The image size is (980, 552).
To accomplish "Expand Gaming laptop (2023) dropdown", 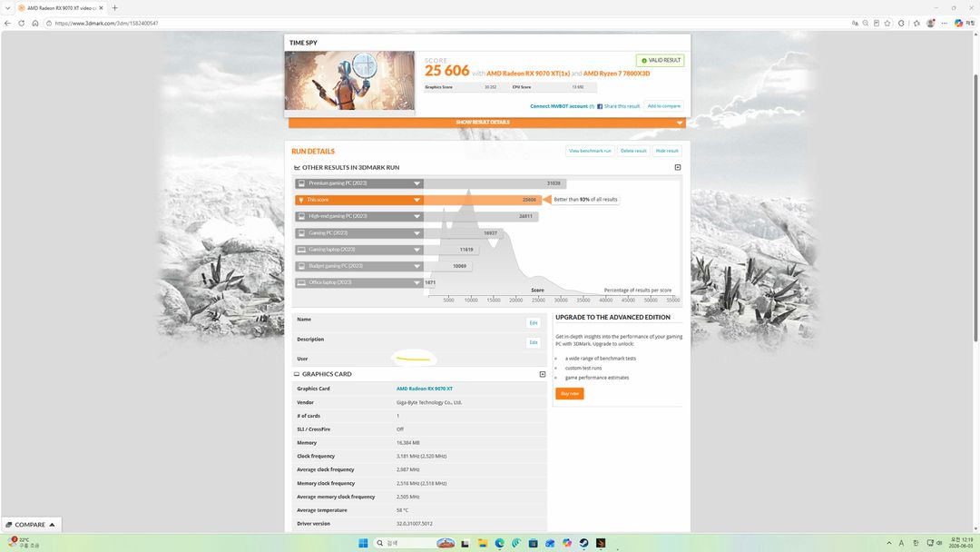I will click(x=416, y=250).
